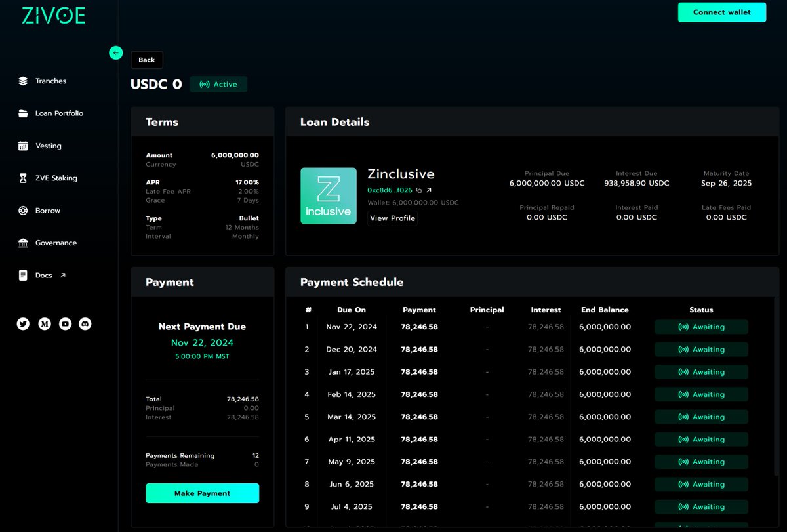Click Interest Due value 938,958.90 USDC
This screenshot has height=532, width=787.
click(636, 184)
